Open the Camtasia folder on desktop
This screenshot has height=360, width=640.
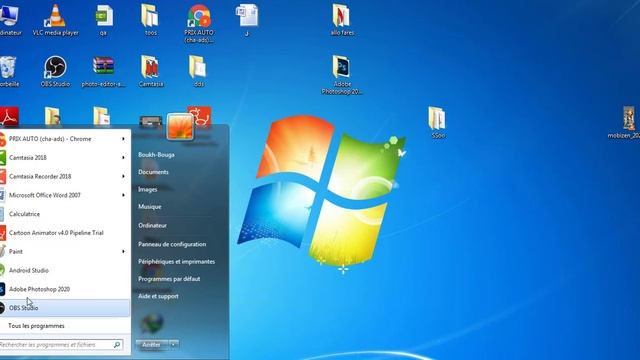151,71
